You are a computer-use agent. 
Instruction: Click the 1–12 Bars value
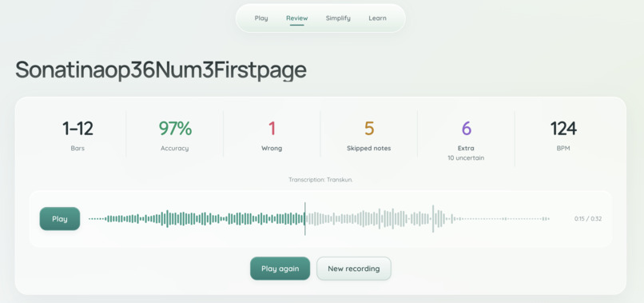(x=78, y=129)
